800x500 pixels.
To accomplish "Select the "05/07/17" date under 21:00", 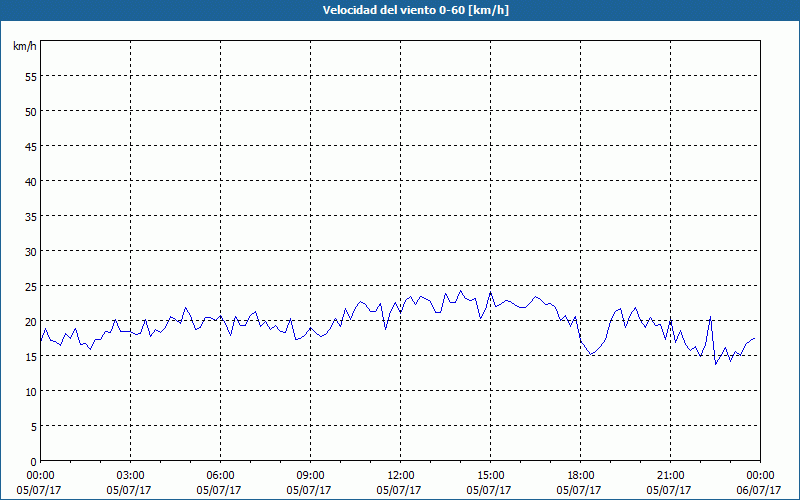I will 669,490.
